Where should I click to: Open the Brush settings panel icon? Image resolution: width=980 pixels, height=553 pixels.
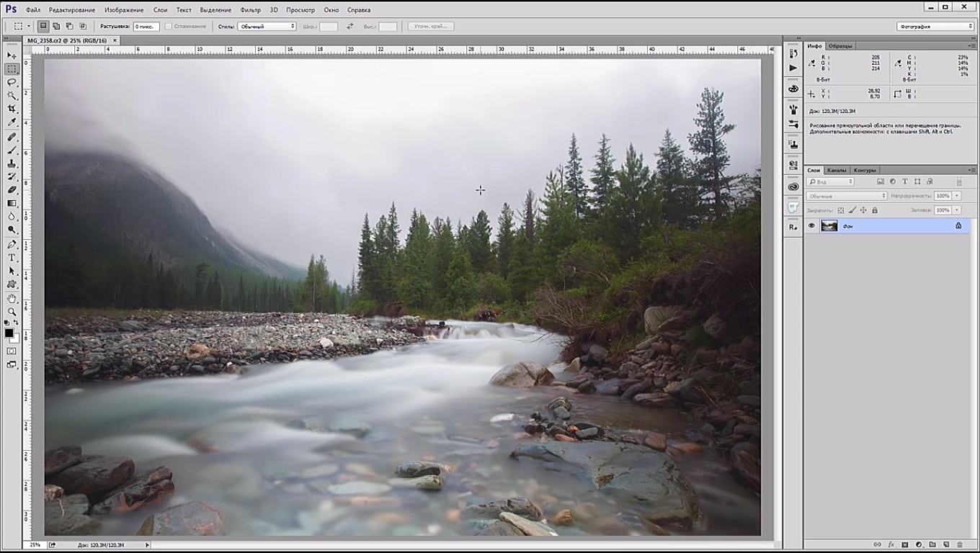(x=793, y=124)
